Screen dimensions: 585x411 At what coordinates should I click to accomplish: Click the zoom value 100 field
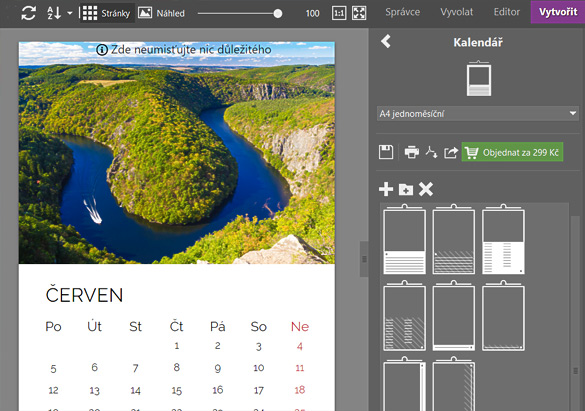click(313, 13)
